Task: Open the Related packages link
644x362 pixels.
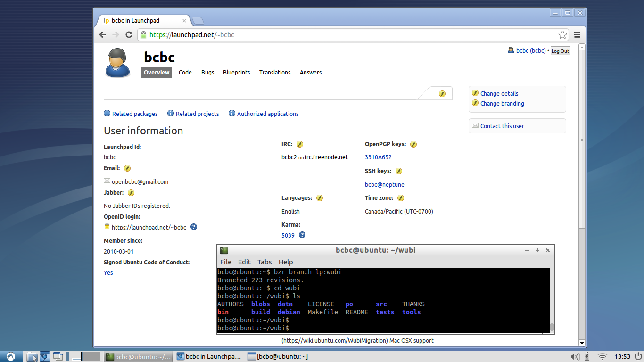Action: (x=135, y=114)
